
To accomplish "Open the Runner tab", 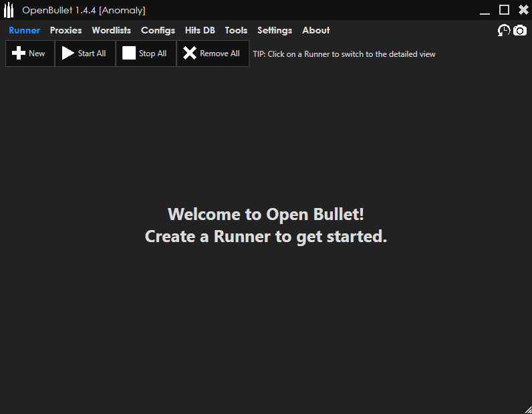I will 24,31.
